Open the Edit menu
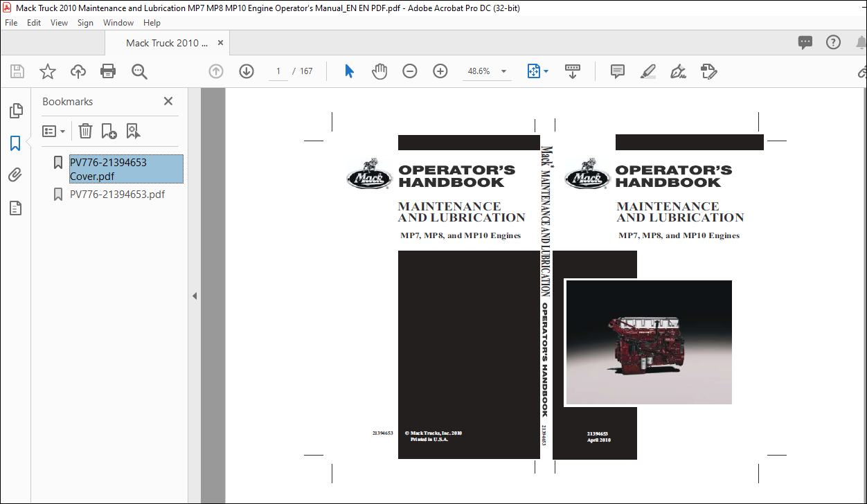The height and width of the screenshot is (504, 867). 34,23
